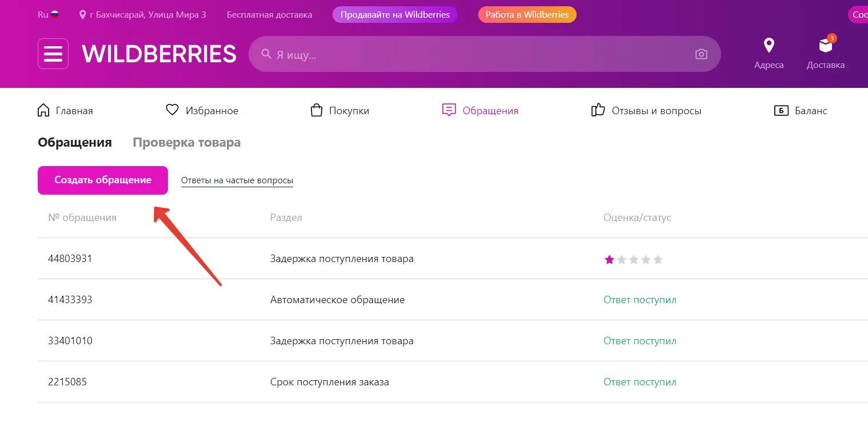Viewport: 868px width, 427px height.
Task: Click Автоматическое обращение section text
Action: click(x=337, y=300)
